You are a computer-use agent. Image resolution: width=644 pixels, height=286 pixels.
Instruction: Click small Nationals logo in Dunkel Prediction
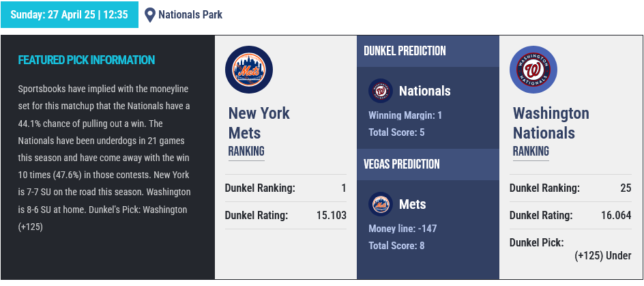pyautogui.click(x=379, y=91)
